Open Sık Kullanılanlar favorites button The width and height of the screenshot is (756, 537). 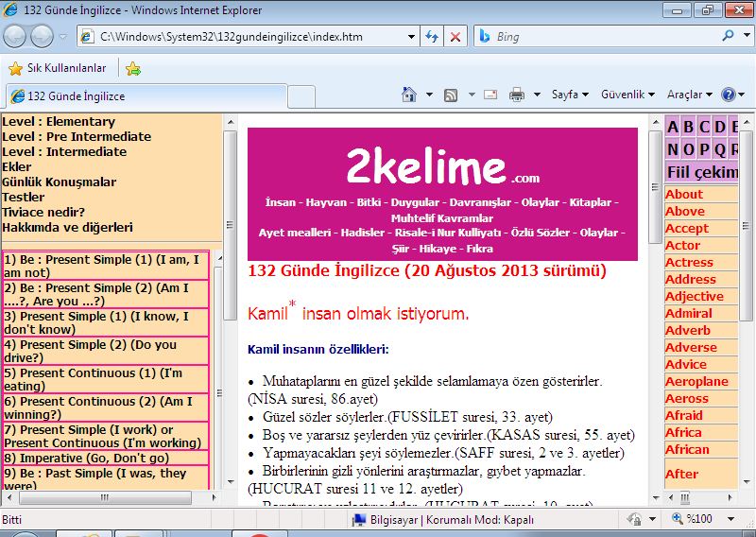click(57, 68)
